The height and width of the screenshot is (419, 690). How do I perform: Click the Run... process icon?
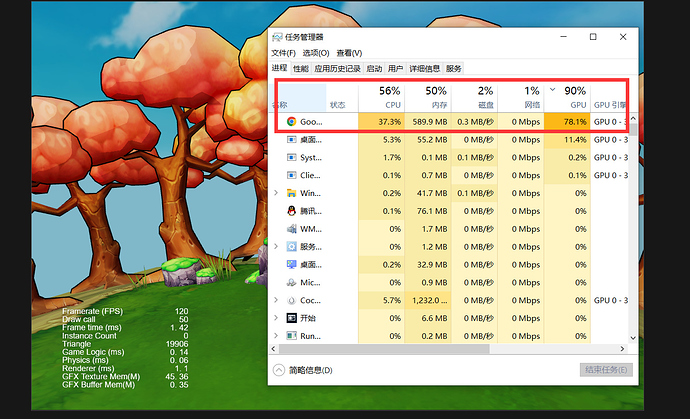(291, 336)
